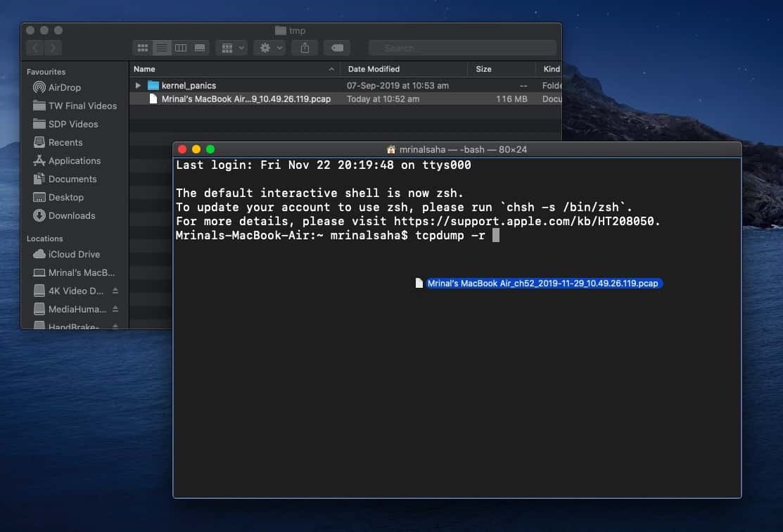This screenshot has width=783, height=532.
Task: Select the 4K Video D... volume
Action: coord(68,291)
